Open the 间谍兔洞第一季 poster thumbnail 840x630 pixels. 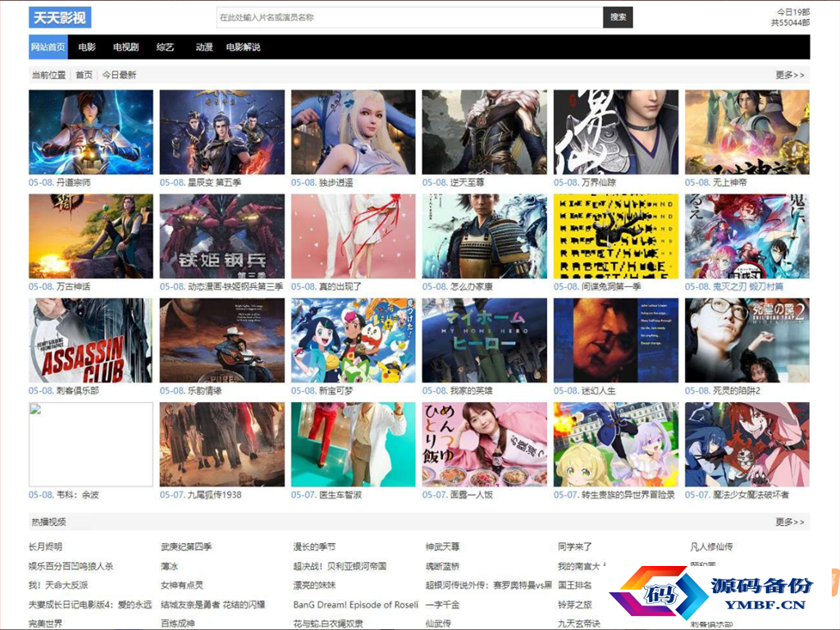pos(616,236)
